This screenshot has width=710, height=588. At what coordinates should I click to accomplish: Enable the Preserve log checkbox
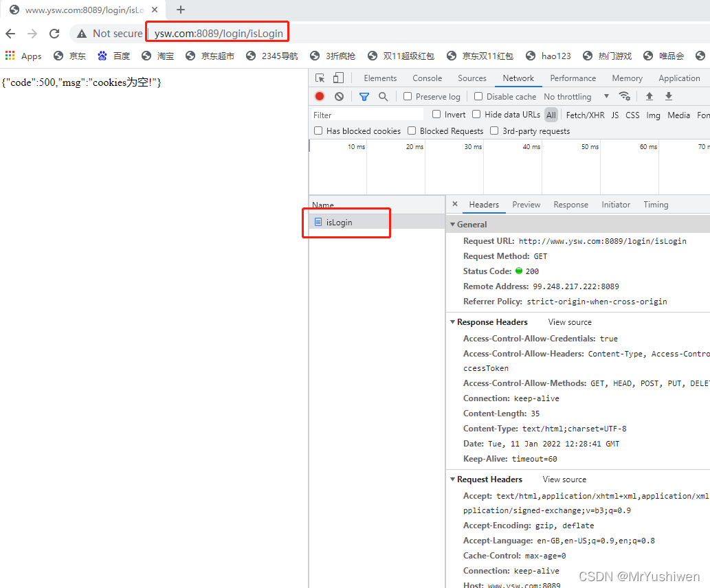(x=408, y=96)
